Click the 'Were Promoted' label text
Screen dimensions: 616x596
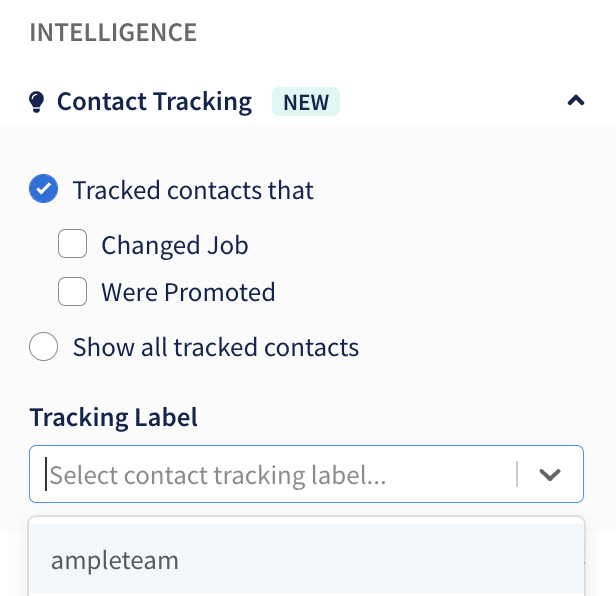(188, 292)
